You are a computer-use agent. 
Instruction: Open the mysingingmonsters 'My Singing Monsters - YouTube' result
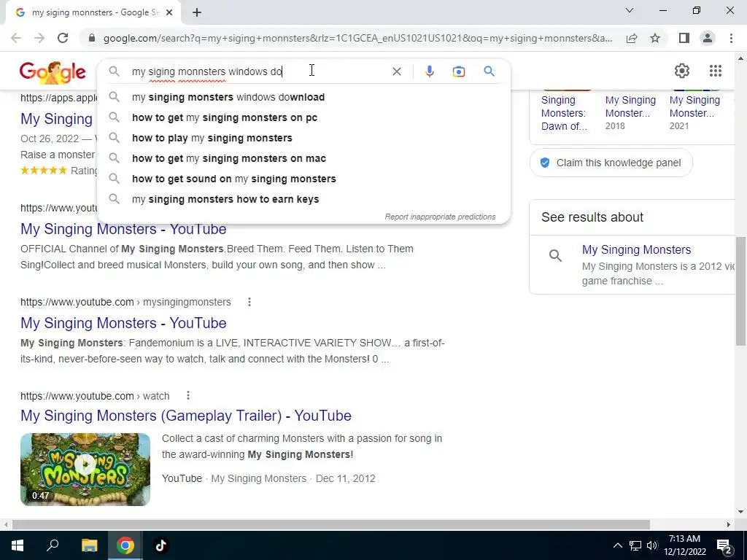[123, 323]
